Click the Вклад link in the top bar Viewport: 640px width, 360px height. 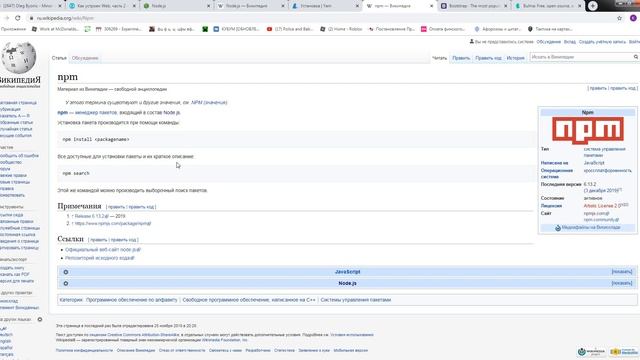pos(570,42)
